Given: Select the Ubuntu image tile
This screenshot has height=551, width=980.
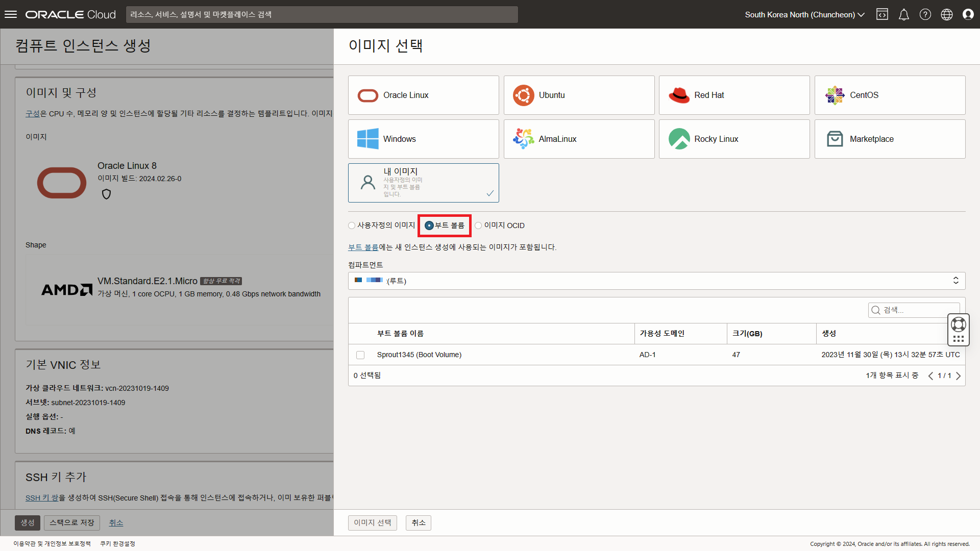Looking at the screenshot, I should [578, 95].
